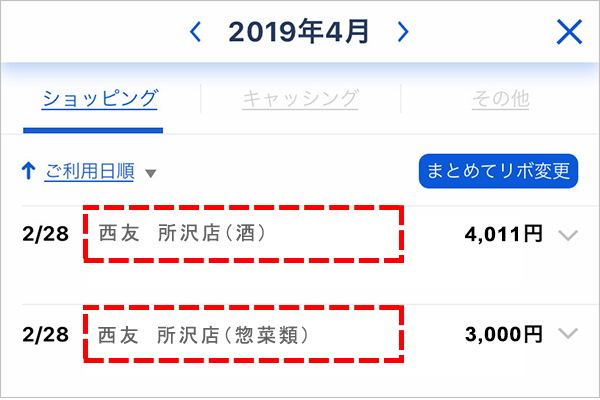Click the 2/28 date of the 惣菜類 purchase
This screenshot has height=400, width=600.
tap(46, 335)
